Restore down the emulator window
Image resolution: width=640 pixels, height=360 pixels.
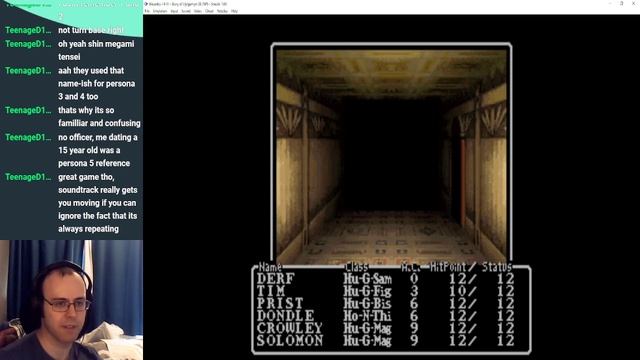622,4
